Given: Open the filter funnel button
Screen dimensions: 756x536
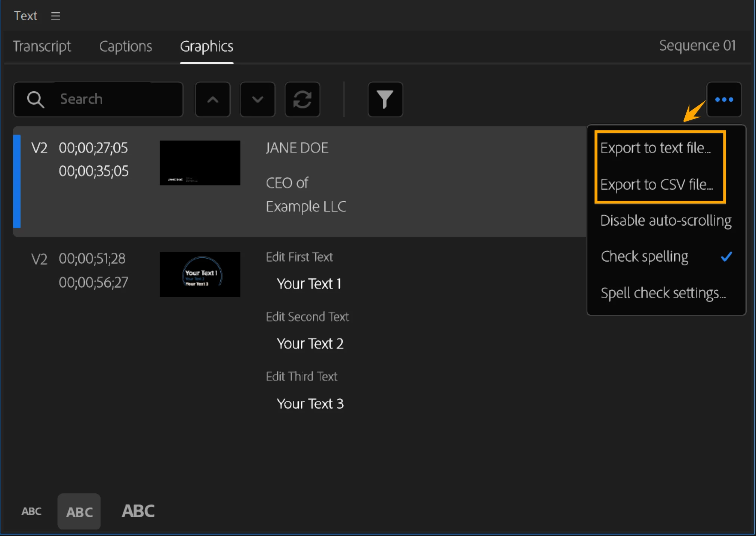Looking at the screenshot, I should pos(385,99).
